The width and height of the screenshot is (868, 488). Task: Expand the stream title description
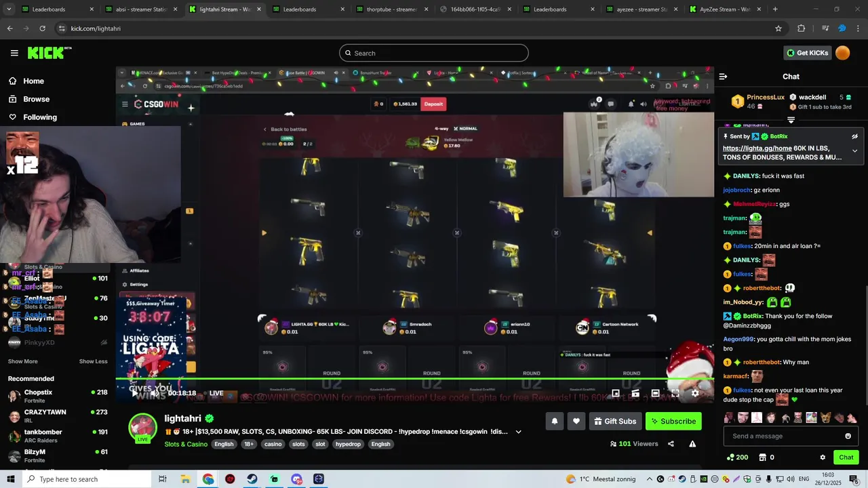click(519, 432)
